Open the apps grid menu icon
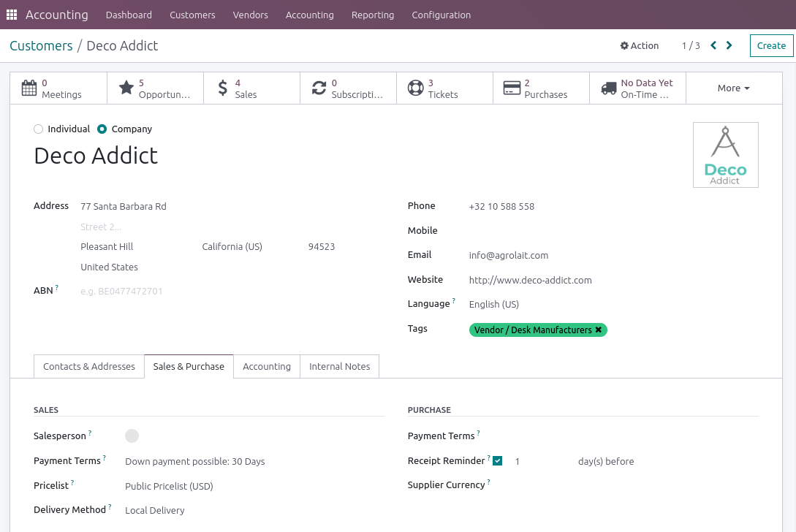The image size is (796, 532). [12, 15]
